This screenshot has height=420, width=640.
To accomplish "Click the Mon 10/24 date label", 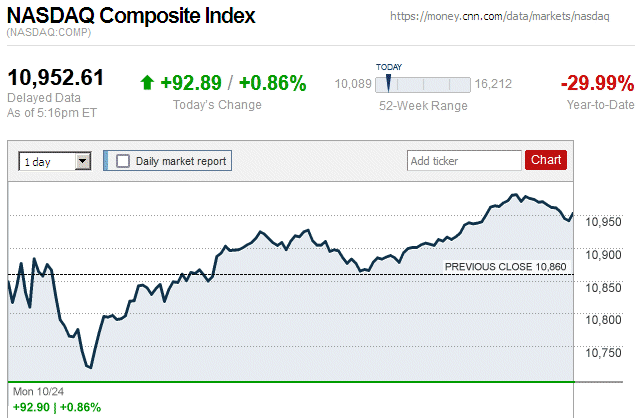I will [36, 392].
